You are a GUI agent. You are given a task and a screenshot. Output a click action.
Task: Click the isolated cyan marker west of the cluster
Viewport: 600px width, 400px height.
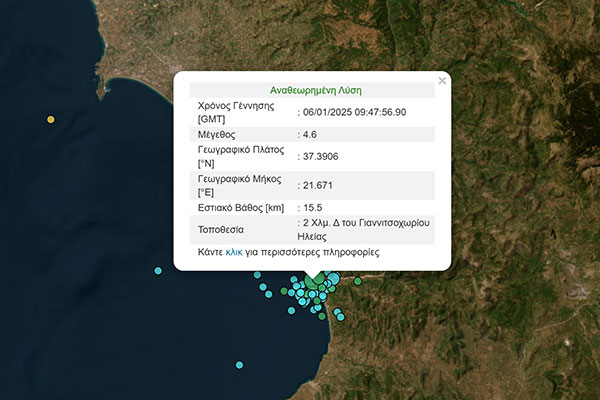(158, 270)
